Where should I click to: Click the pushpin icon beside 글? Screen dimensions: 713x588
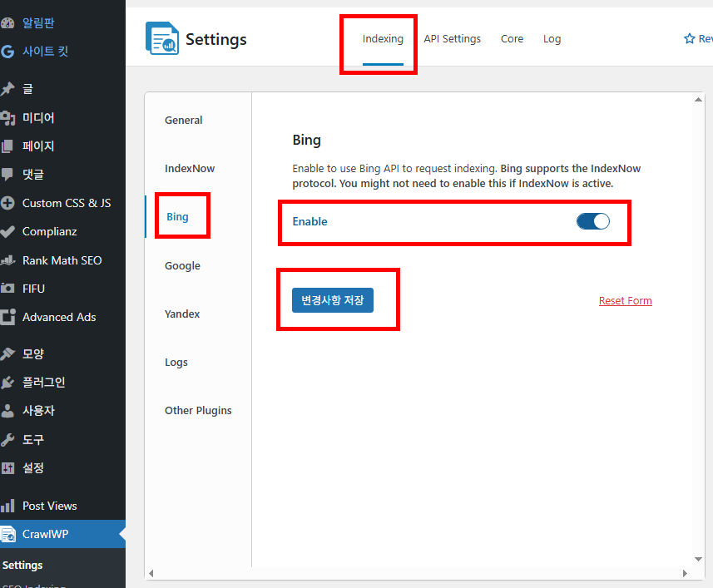7,89
